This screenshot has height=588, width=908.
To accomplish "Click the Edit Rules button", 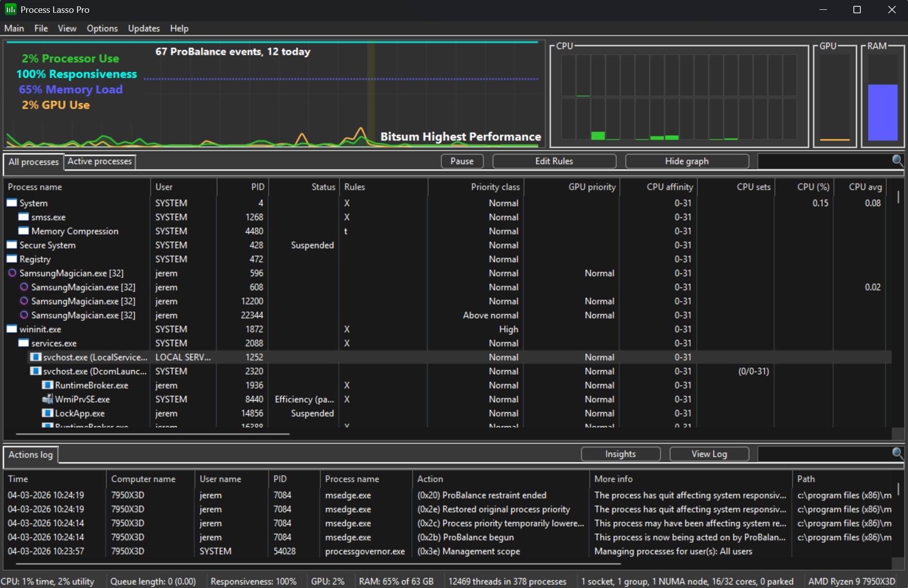I will (554, 161).
